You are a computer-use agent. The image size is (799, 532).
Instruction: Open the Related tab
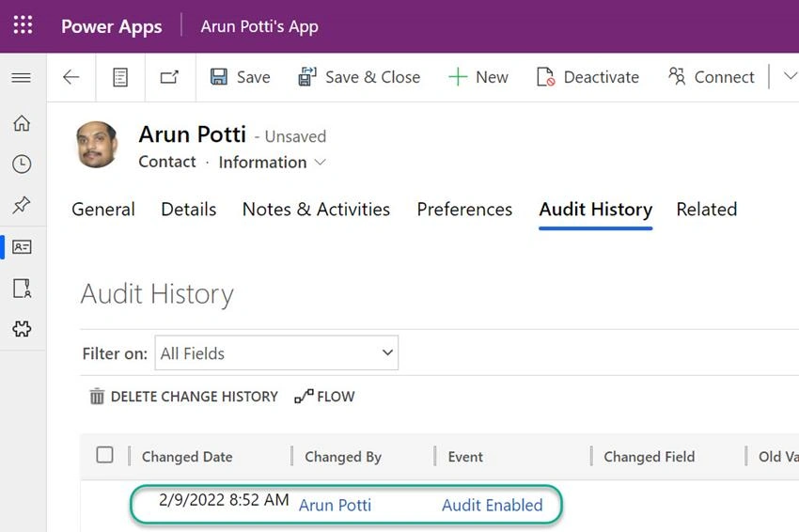pyautogui.click(x=707, y=210)
